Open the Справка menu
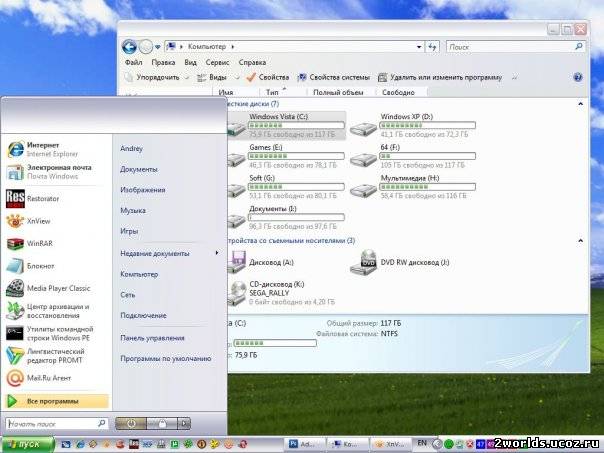The image size is (604, 453). (x=252, y=62)
